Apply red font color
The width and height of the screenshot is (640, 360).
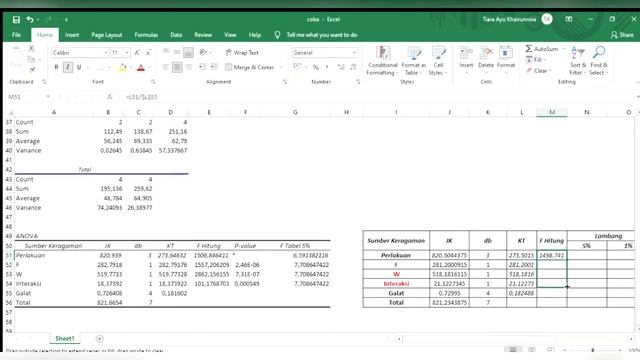141,67
